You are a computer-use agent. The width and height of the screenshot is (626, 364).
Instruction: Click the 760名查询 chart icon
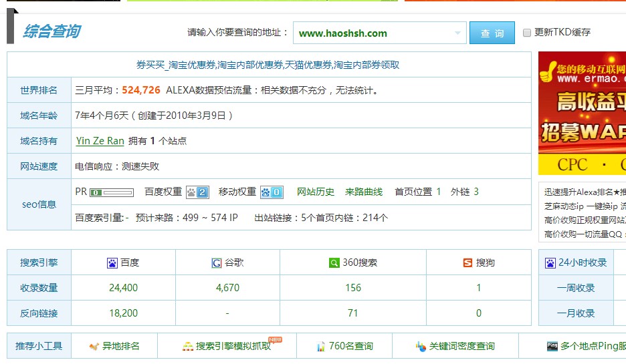point(320,346)
